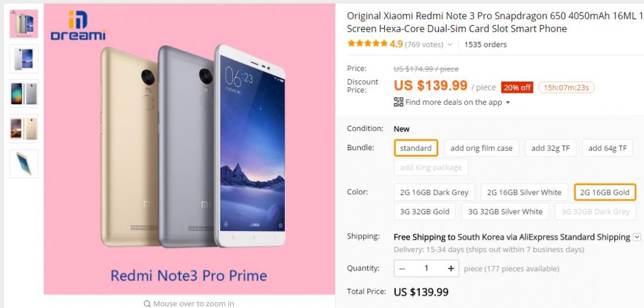Show the tilted gold phone thumbnail
The width and height of the screenshot is (644, 308).
coord(24,163)
